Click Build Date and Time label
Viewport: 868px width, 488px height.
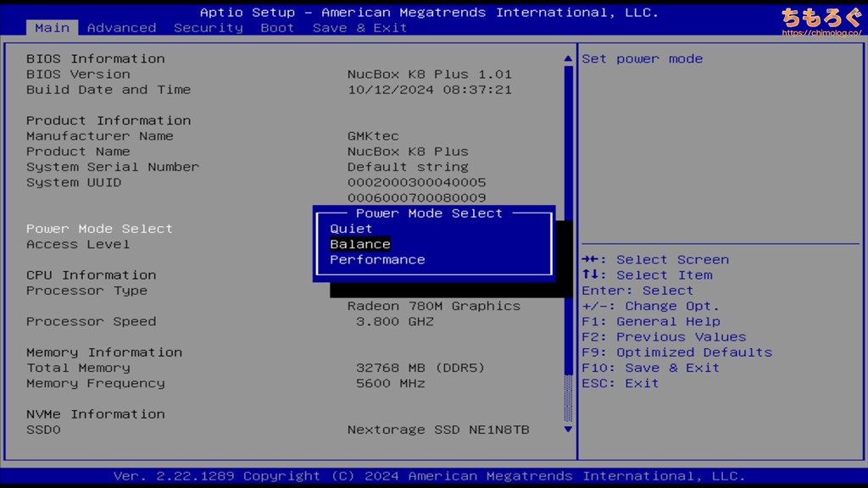[108, 90]
